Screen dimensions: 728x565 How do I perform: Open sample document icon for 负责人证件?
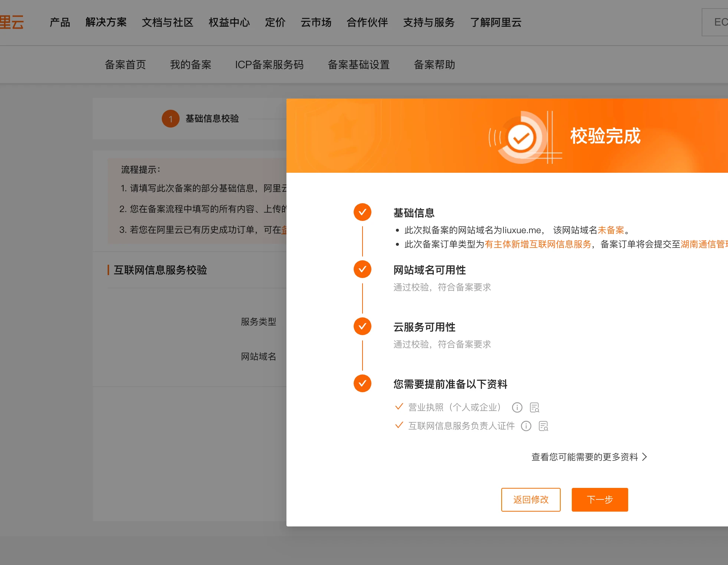543,426
